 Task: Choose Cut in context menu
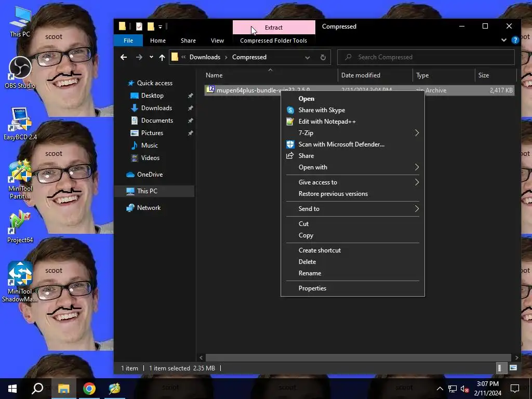(x=353, y=224)
